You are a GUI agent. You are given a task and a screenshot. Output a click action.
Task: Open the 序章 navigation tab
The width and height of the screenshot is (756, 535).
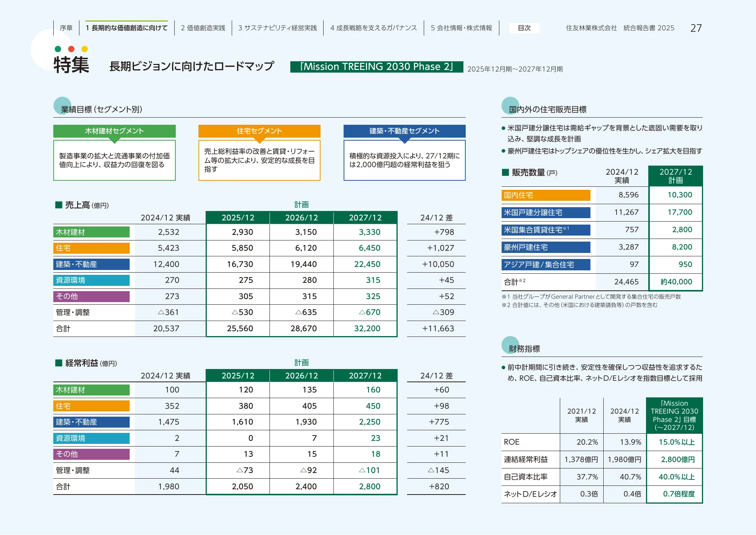coord(66,28)
